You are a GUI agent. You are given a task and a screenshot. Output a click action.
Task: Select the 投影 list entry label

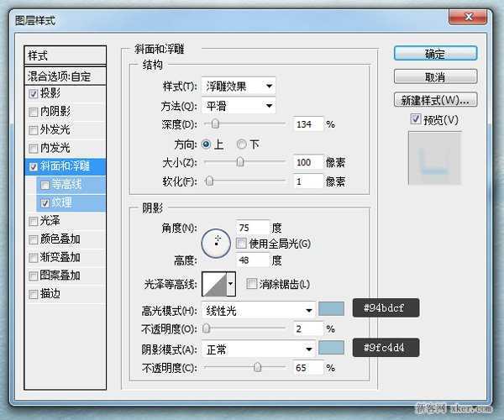(x=50, y=93)
